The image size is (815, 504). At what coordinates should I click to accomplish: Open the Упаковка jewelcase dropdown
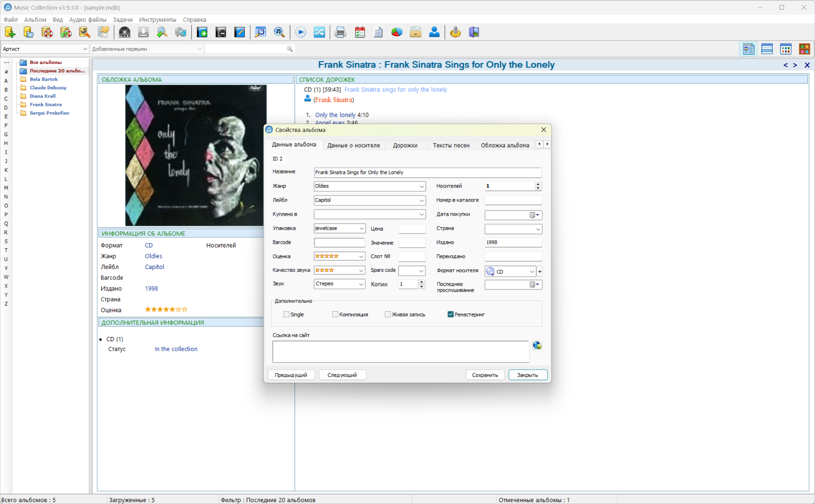tap(361, 228)
